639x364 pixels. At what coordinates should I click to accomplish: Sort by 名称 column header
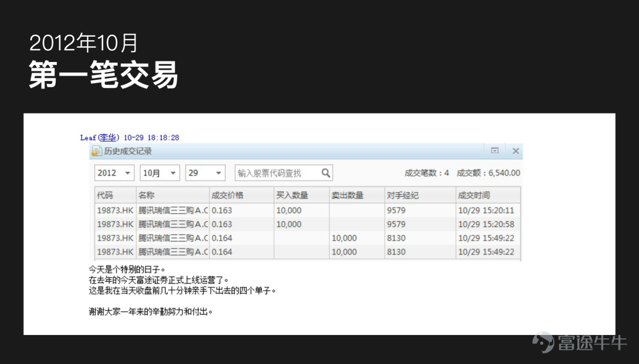(x=173, y=195)
